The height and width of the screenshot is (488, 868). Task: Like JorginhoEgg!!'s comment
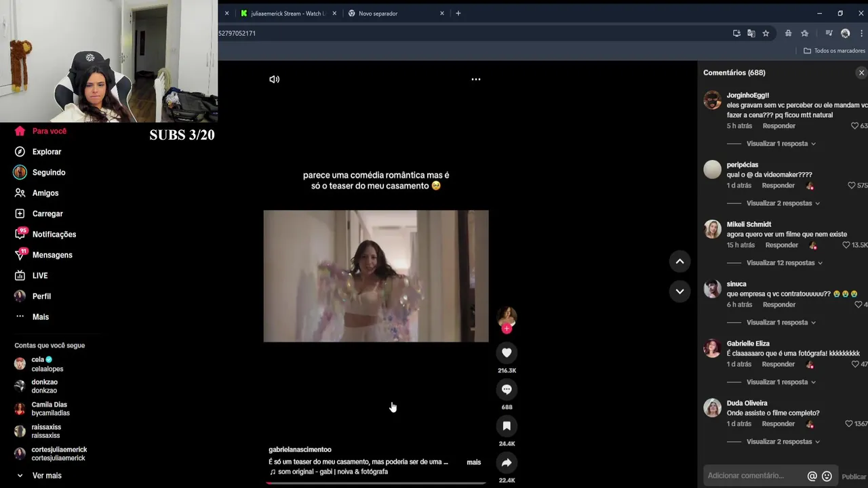coord(855,126)
